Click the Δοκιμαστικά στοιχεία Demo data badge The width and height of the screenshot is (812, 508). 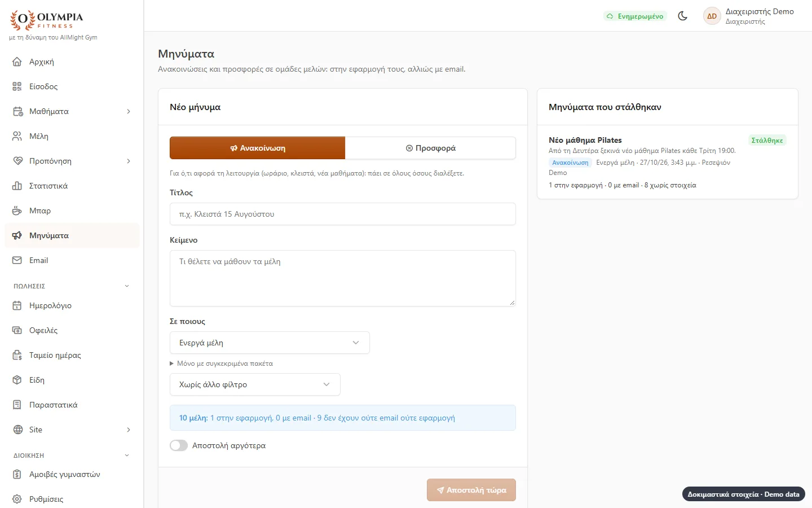pos(744,494)
